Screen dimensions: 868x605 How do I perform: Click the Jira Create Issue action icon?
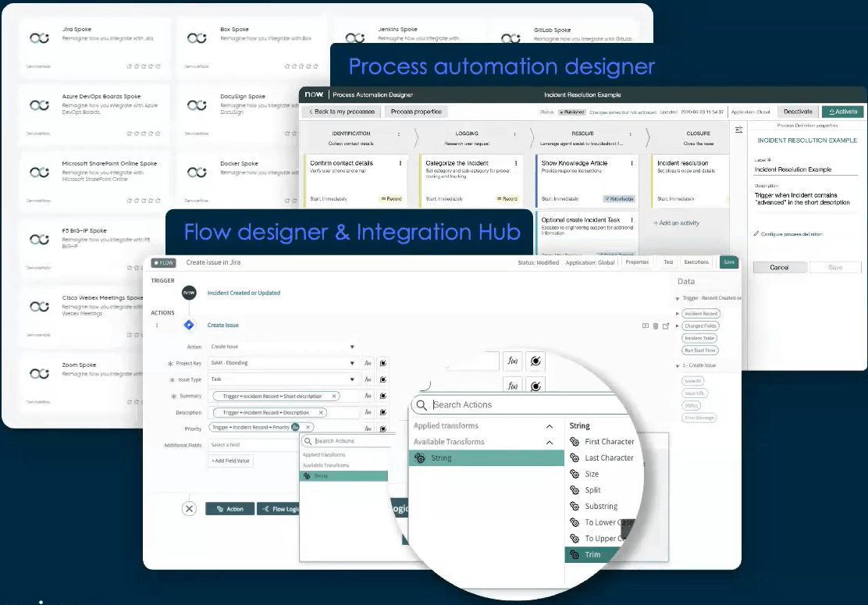pyautogui.click(x=188, y=325)
